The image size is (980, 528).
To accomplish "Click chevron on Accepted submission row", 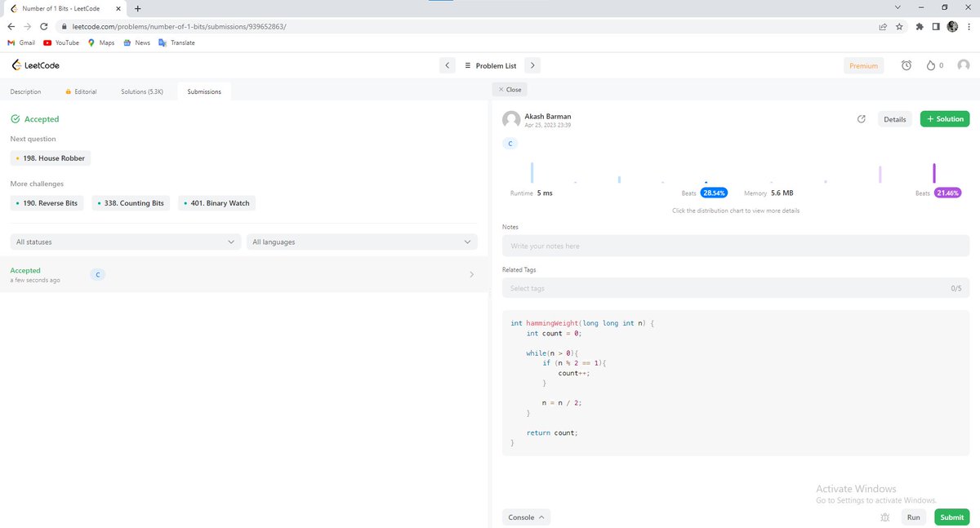I will tap(471, 275).
